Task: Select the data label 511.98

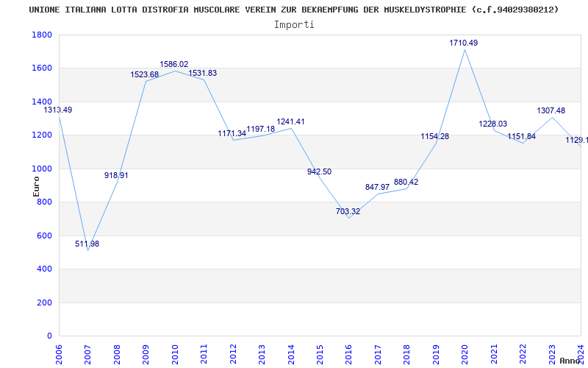Action: [87, 244]
